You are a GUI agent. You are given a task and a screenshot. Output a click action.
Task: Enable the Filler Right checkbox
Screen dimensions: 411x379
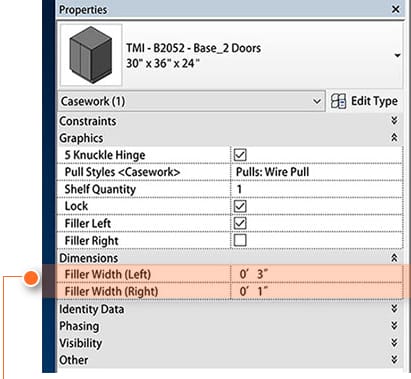tap(240, 240)
